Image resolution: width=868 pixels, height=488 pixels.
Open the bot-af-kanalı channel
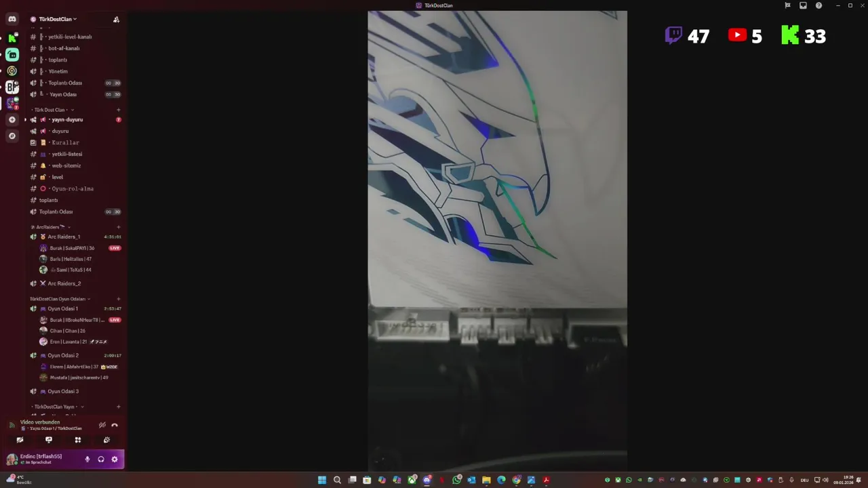75,48
